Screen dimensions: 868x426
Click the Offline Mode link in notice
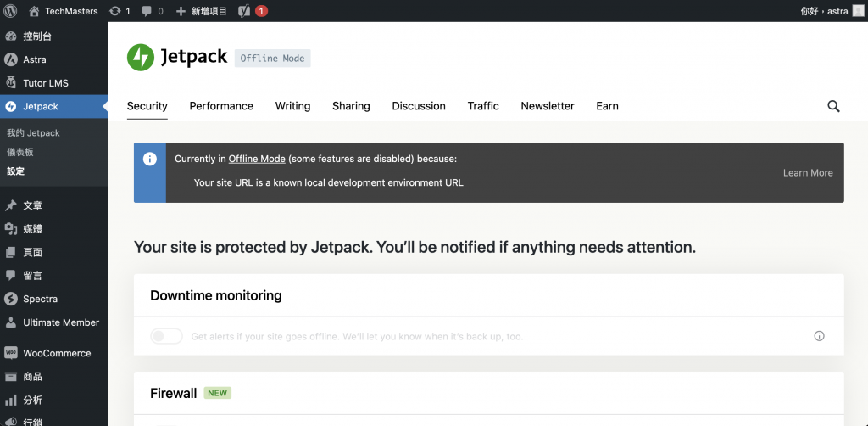257,159
